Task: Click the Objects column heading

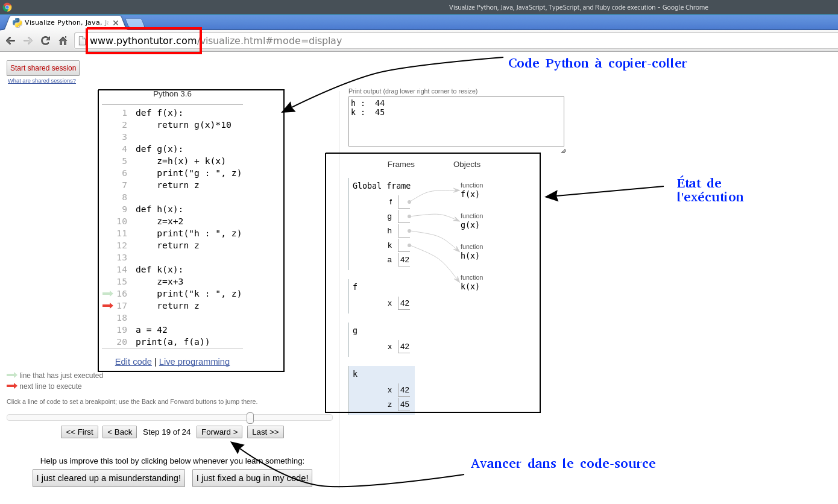Action: pos(467,164)
